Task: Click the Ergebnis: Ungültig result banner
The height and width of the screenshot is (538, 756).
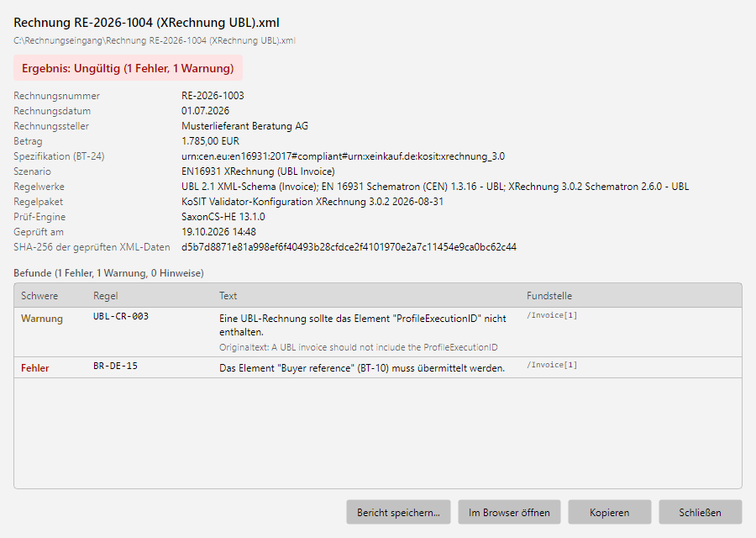Action: (128, 68)
